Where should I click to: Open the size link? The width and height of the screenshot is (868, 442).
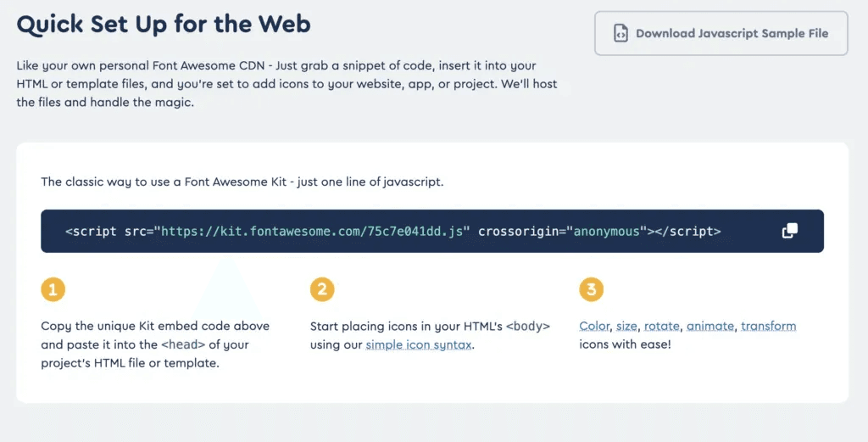626,327
